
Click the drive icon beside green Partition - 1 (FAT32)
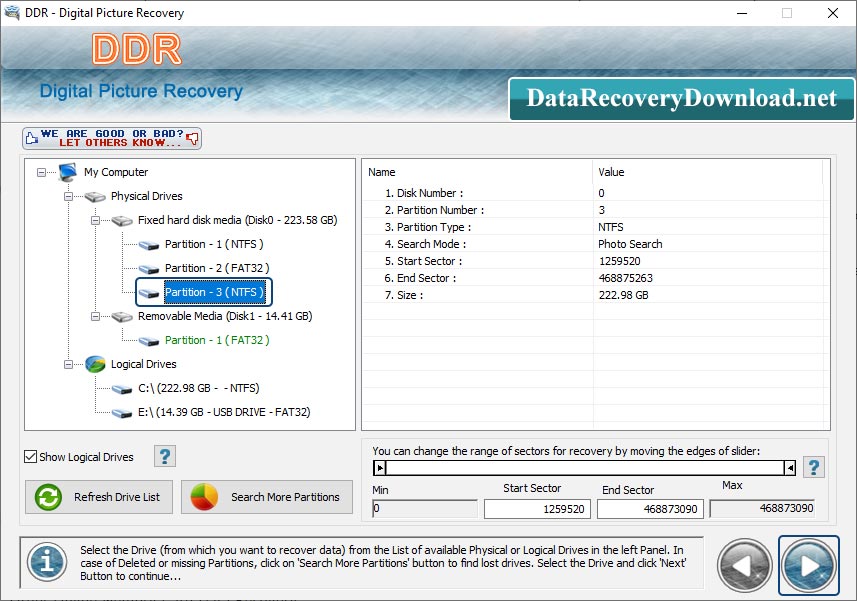[149, 341]
